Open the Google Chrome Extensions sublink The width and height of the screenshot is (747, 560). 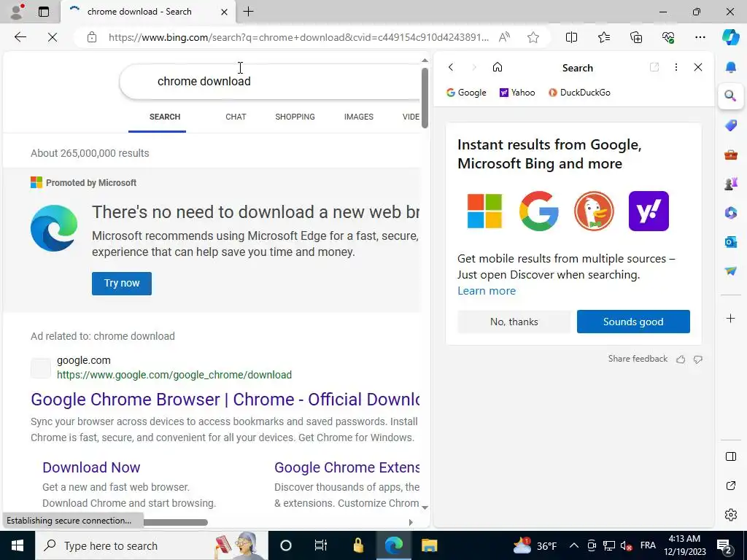(347, 467)
